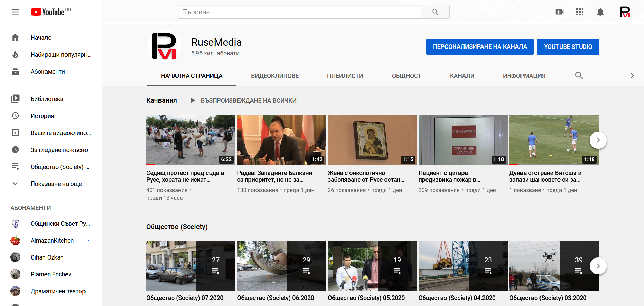Click the История history clock icon
Viewport: 644px width, 306px height.
tap(15, 116)
